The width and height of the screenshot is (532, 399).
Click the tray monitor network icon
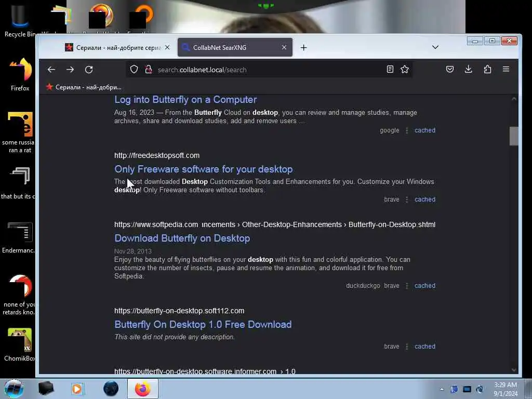coord(467,389)
